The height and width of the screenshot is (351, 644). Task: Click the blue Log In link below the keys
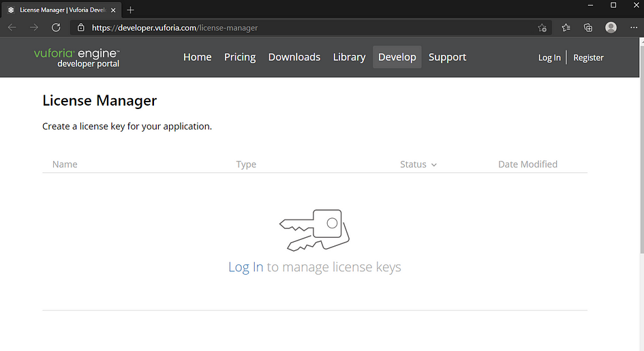245,267
